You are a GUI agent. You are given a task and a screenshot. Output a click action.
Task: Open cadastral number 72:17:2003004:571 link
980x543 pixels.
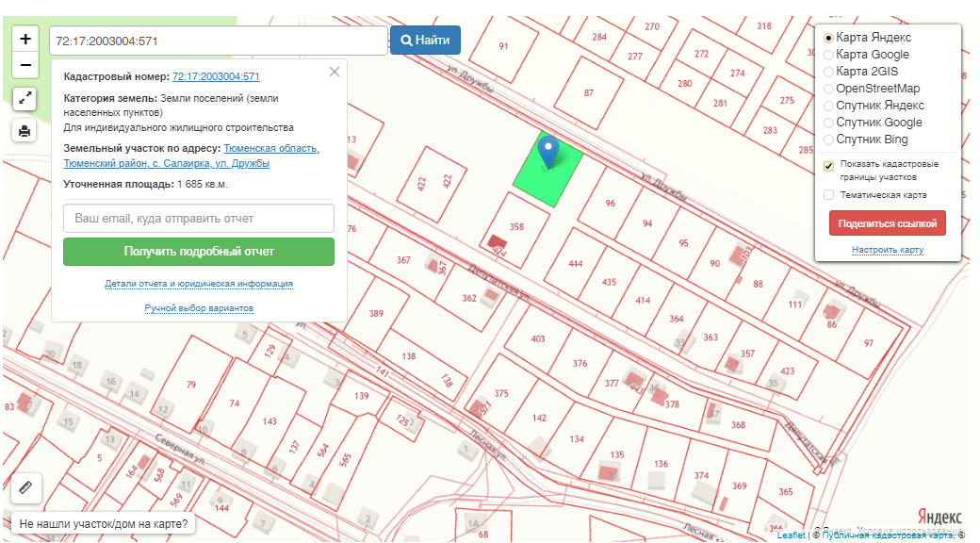tap(216, 76)
